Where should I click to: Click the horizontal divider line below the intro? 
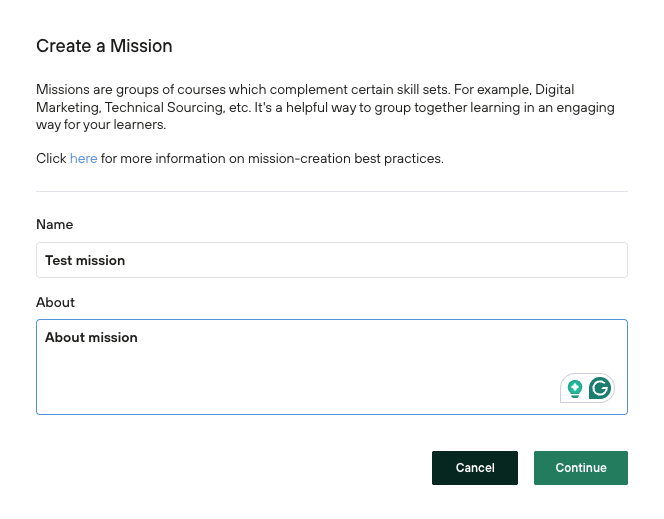331,191
